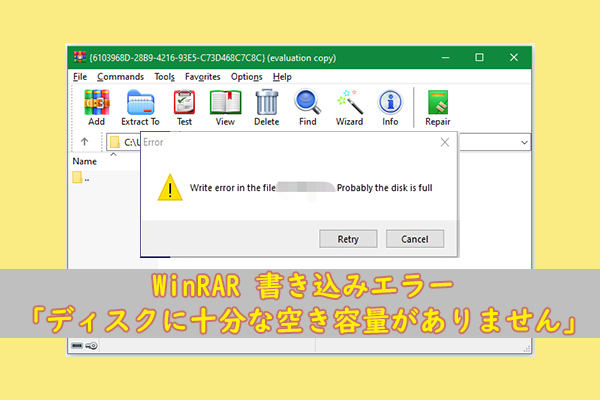Click the Retry button
Screen dimensions: 600x400
coord(348,239)
